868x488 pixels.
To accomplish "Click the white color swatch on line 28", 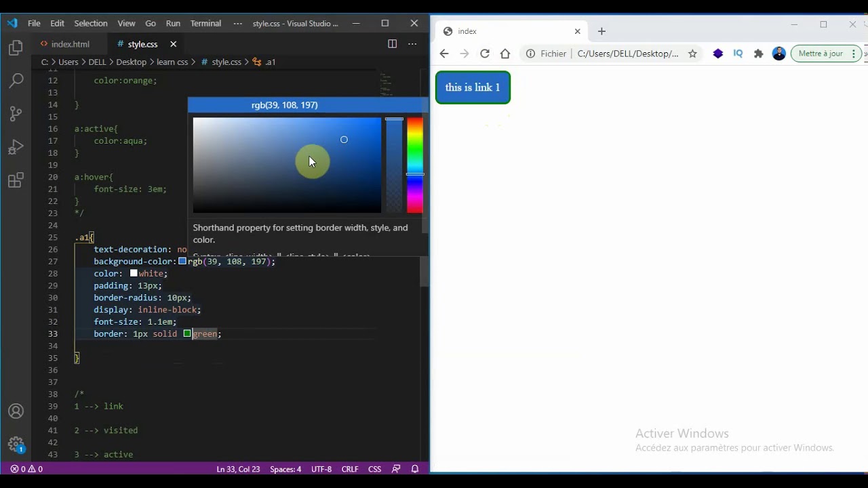I will tap(134, 273).
